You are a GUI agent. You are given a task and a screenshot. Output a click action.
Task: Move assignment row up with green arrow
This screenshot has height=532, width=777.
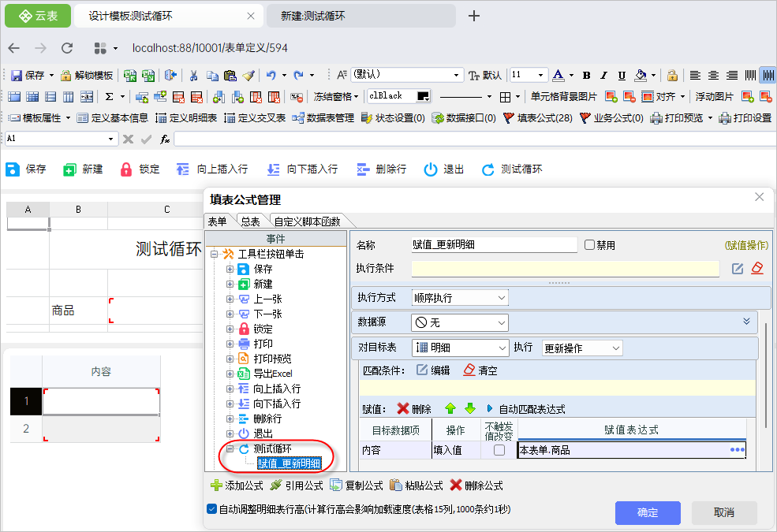[x=450, y=409]
